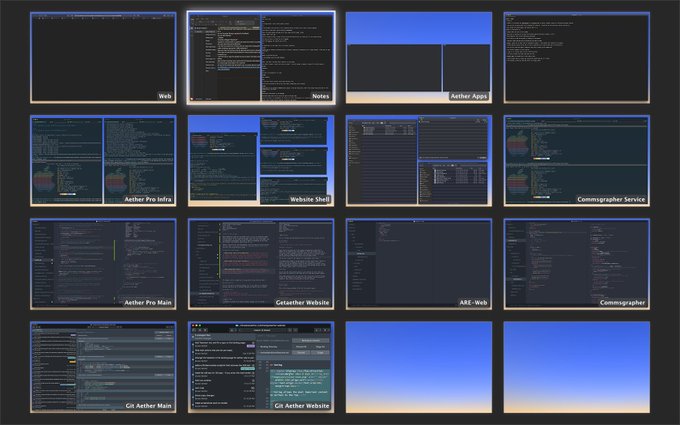Open the unlabeled file manager desktop
The image size is (680, 425).
pyautogui.click(x=419, y=161)
